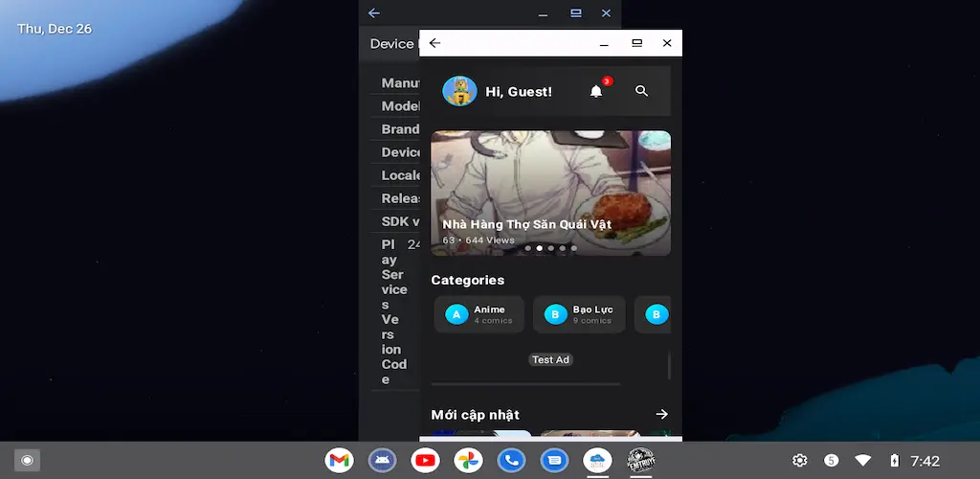This screenshot has width=980, height=479.
Task: Open the Android device info app in the shelf
Action: point(383,461)
